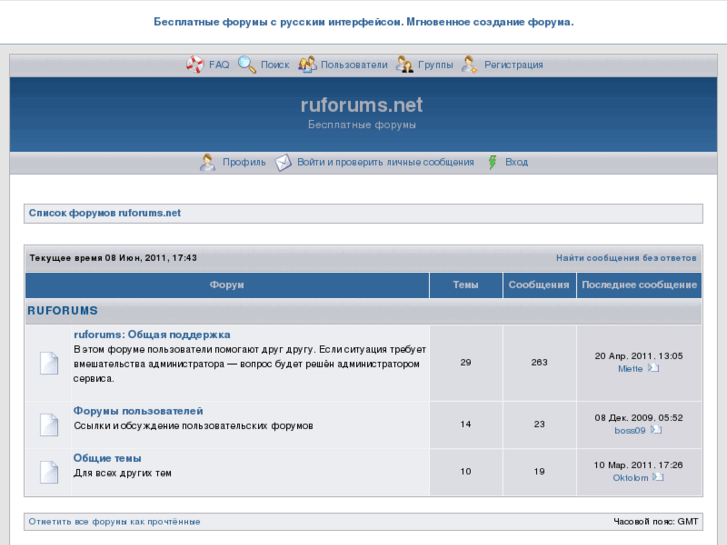Click topic count 10
This screenshot has height=545, width=727.
(466, 471)
